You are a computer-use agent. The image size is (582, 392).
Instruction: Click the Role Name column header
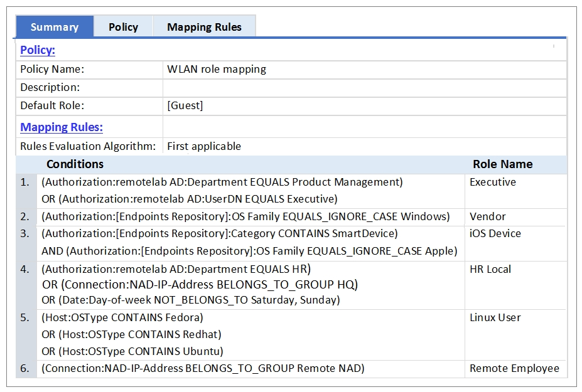pyautogui.click(x=502, y=164)
